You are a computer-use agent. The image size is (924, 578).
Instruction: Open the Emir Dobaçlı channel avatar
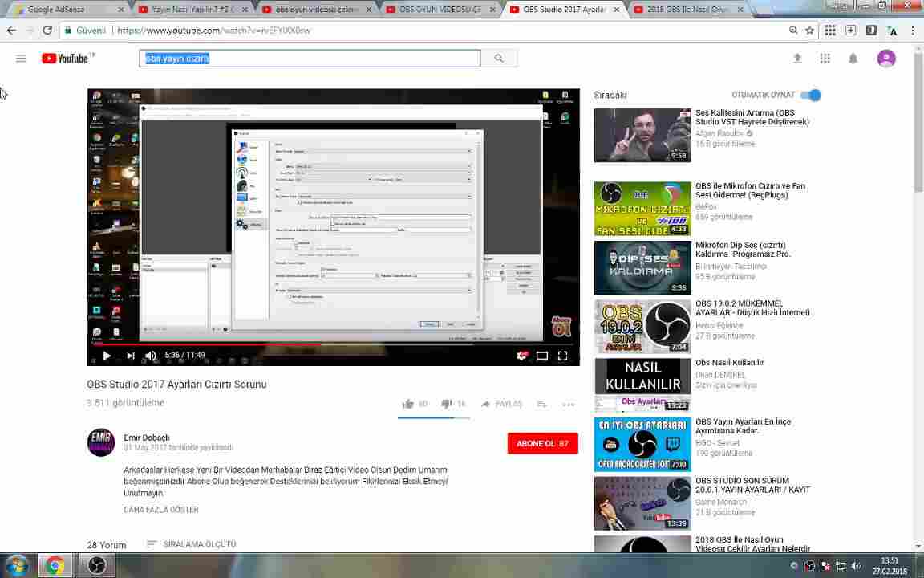point(101,442)
